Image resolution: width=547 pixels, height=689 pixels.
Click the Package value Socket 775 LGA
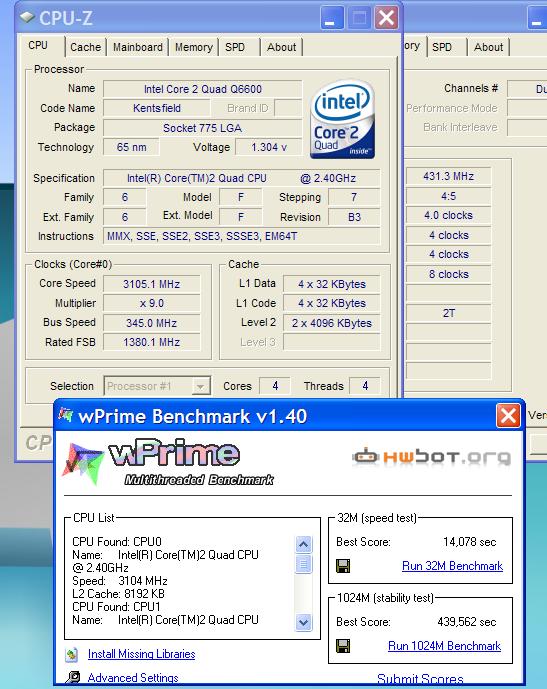tap(203, 128)
